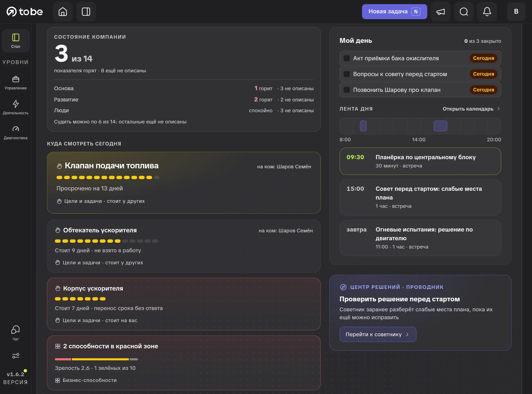Open the settings sliders icon in sidebar
This screenshot has height=394, width=532.
[x=16, y=356]
